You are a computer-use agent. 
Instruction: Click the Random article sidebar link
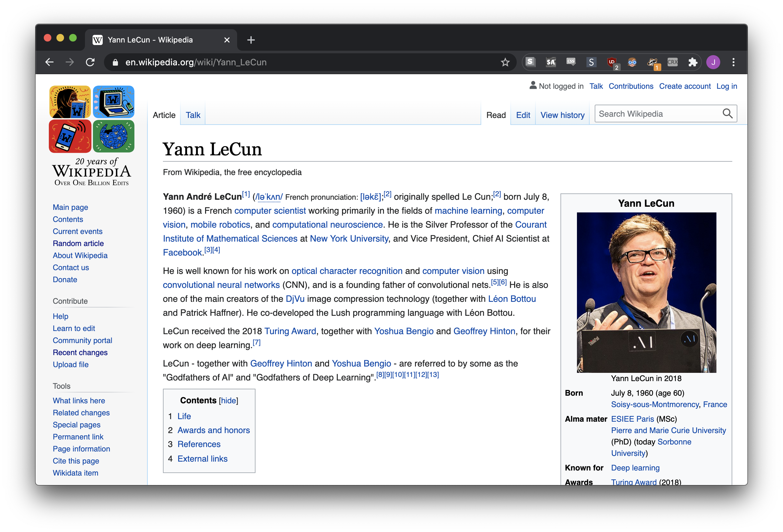(78, 243)
